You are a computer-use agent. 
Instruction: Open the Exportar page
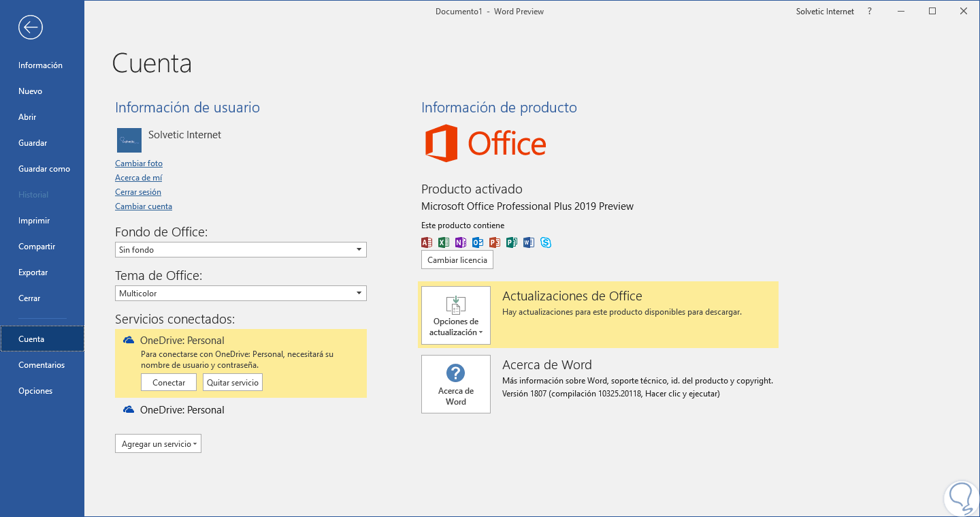[x=33, y=272]
